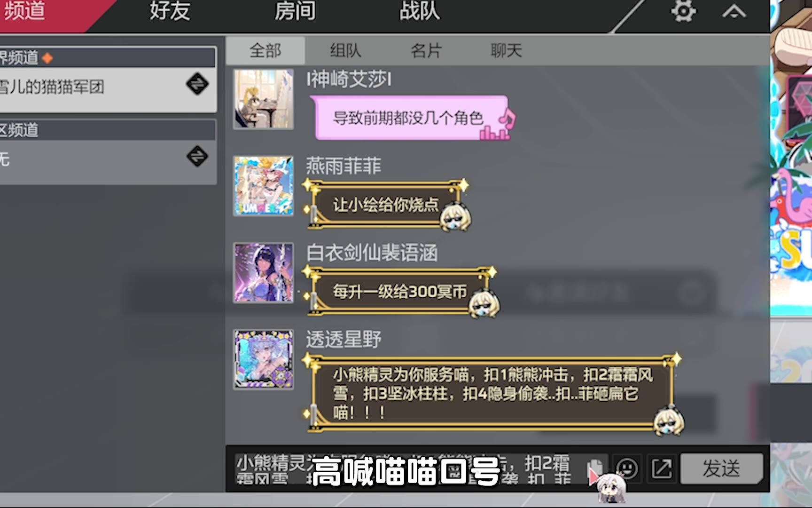Viewport: 812px width, 508px height.
Task: Switch to the 聊天 tab
Action: [507, 50]
